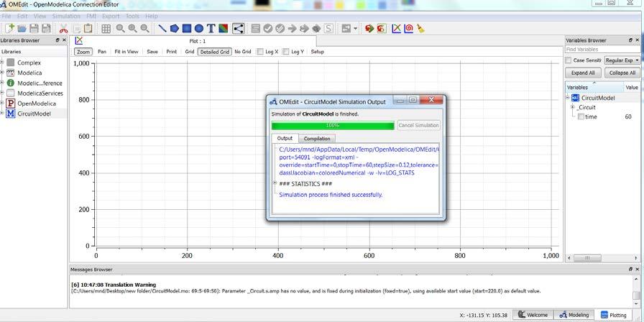Click the Expand All button
Viewport: 644px width, 322px height.
[x=583, y=73]
